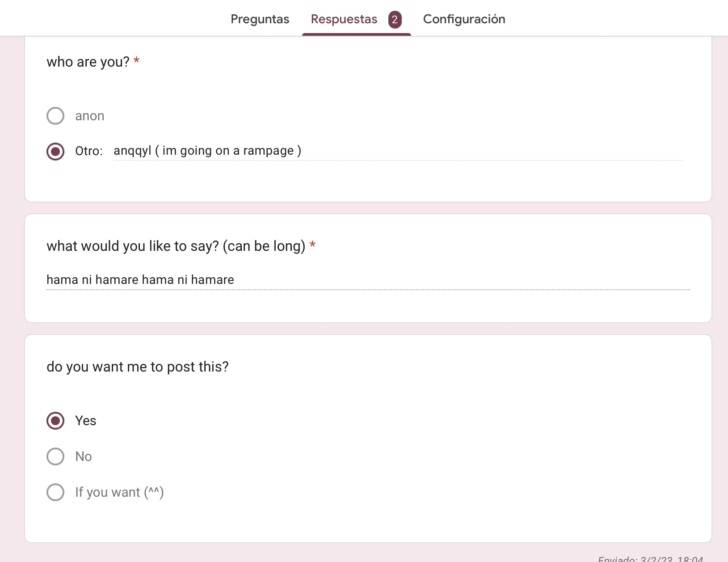Click the filled Otro radio circle
728x562 pixels.
[x=55, y=151]
